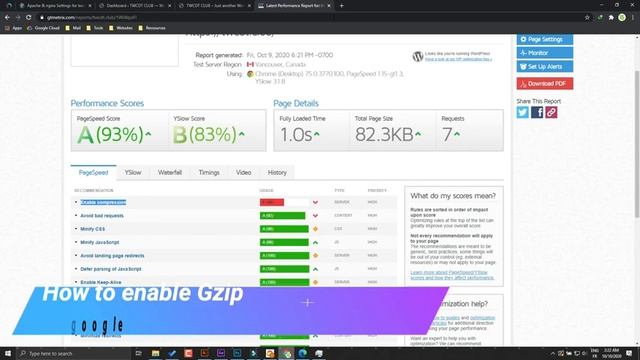Click the Monitor button
The height and width of the screenshot is (360, 640).
(545, 53)
